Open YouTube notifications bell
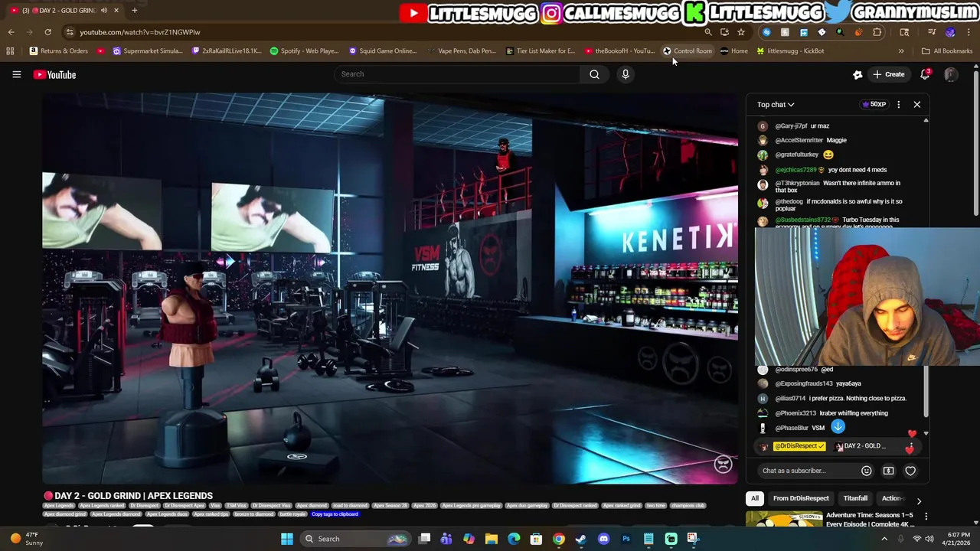 (925, 74)
